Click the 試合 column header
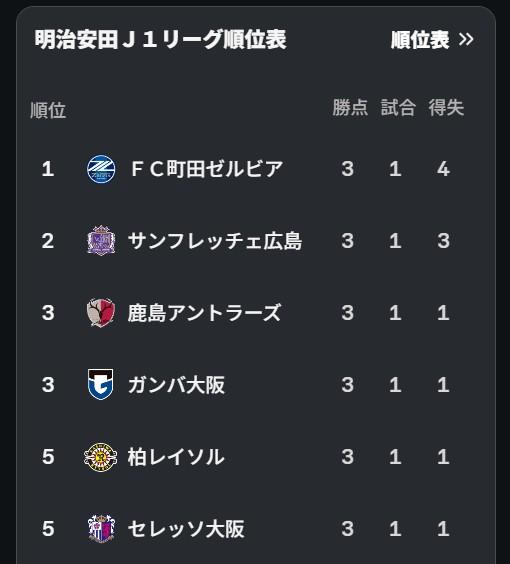The width and height of the screenshot is (510, 564). point(398,107)
